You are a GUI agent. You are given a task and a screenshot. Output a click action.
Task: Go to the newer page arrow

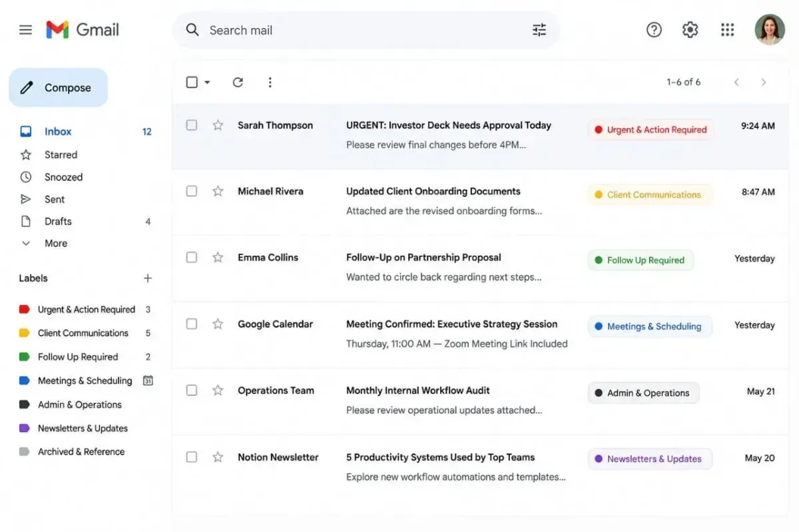[736, 83]
